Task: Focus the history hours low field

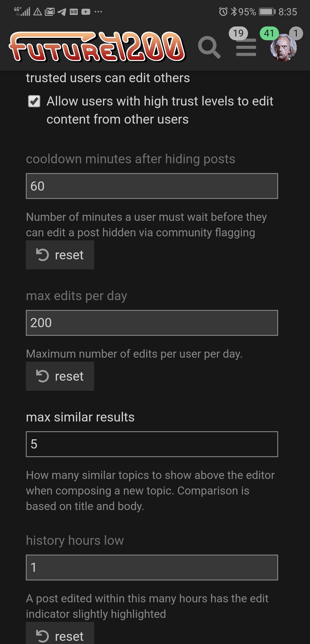Action: [152, 568]
